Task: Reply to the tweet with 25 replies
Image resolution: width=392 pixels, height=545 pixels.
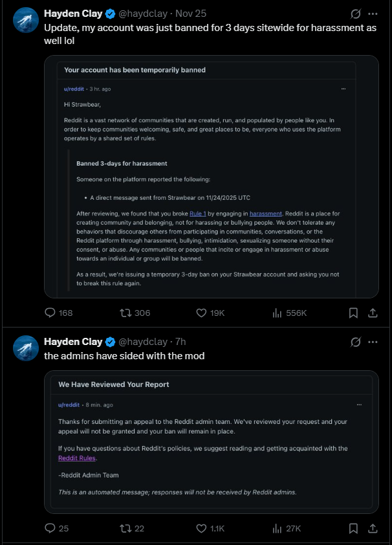Action: 56,528
